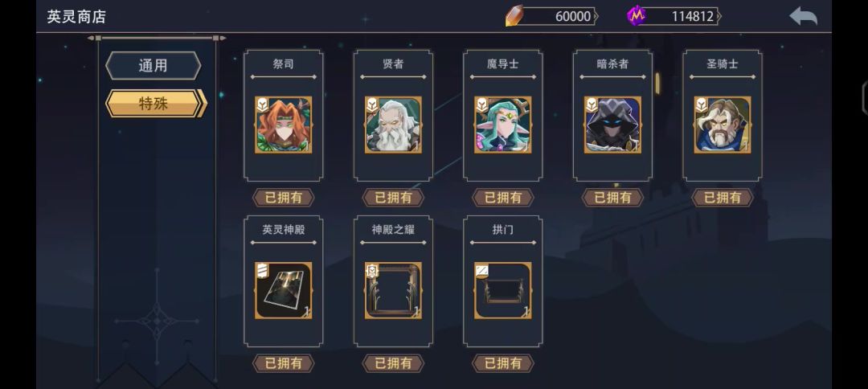Switch to the 通用 tab

pyautogui.click(x=154, y=66)
